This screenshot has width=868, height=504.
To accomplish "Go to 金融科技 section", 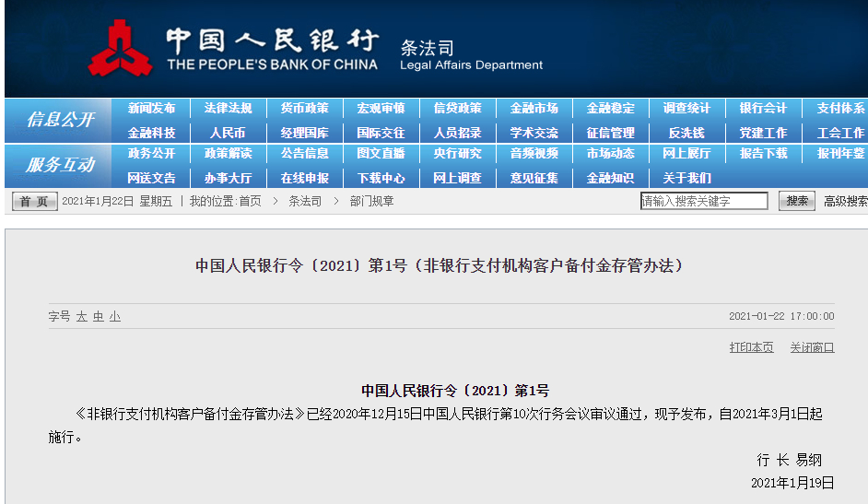I will (x=151, y=133).
